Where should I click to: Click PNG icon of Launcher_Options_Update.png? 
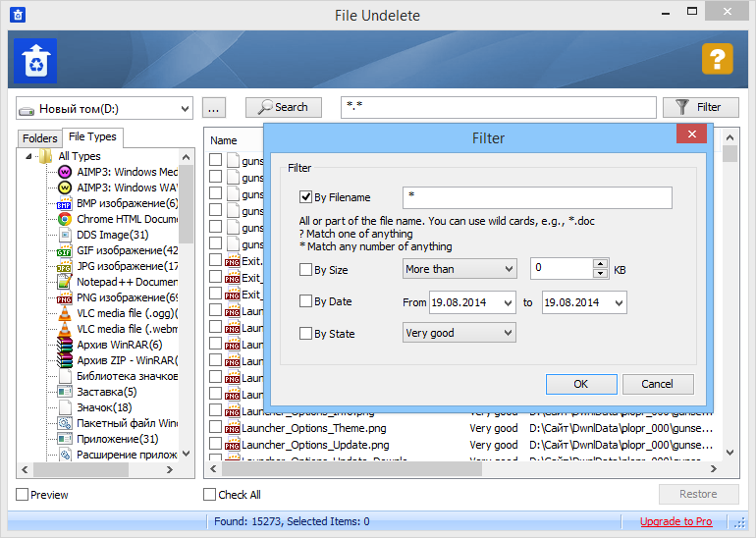(x=233, y=445)
